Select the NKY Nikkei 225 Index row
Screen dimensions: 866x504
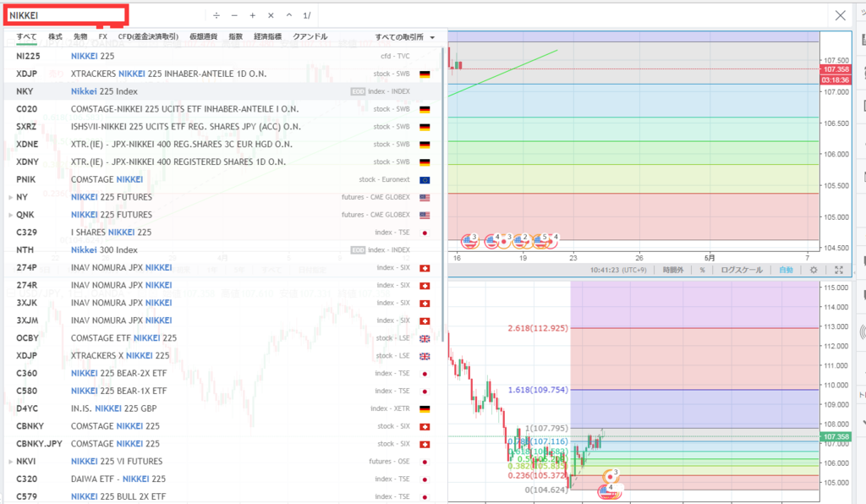pyautogui.click(x=222, y=91)
